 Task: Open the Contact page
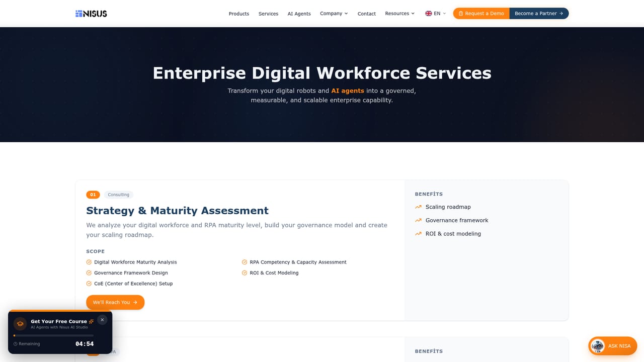pyautogui.click(x=367, y=14)
